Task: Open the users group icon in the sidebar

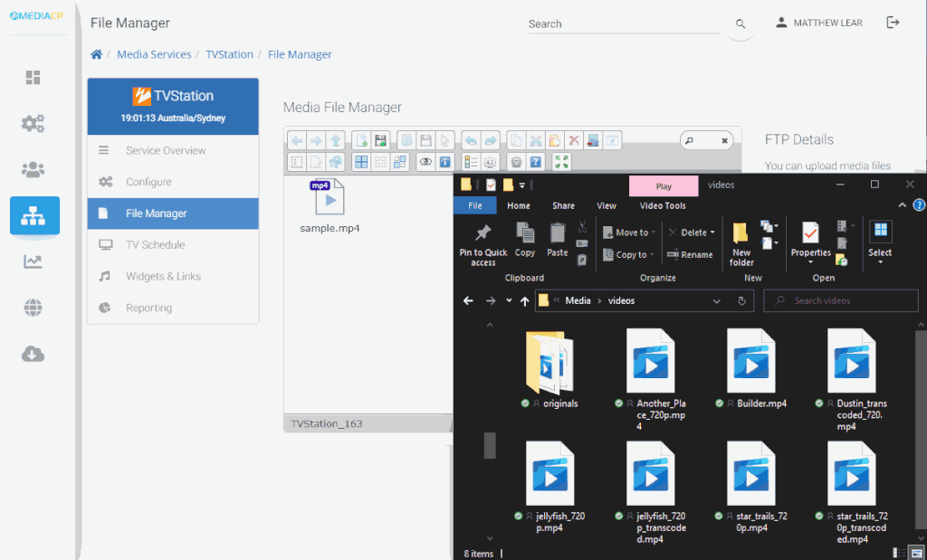Action: tap(33, 169)
